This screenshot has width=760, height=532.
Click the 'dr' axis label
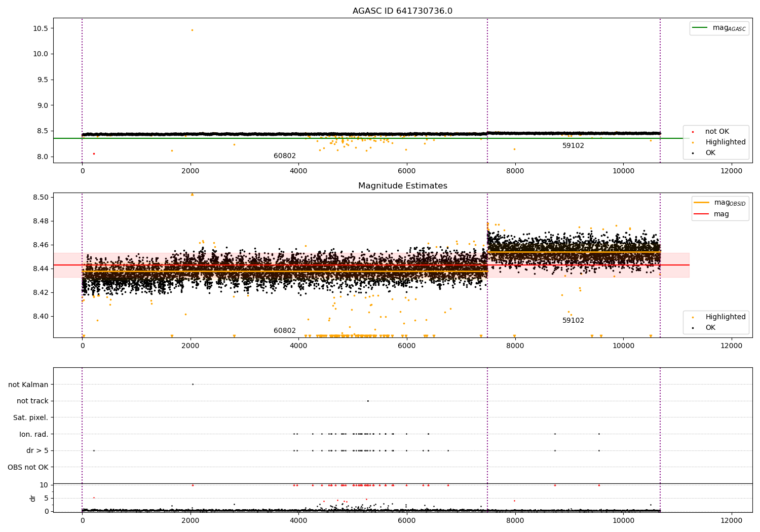pos(33,498)
